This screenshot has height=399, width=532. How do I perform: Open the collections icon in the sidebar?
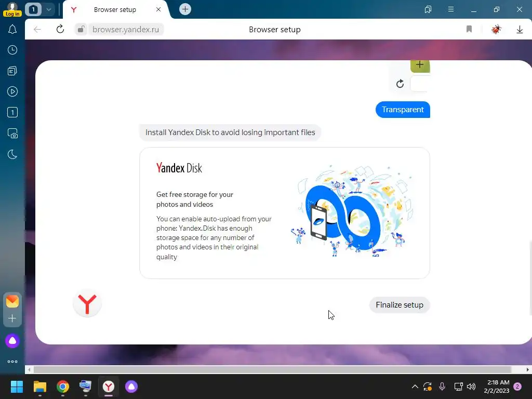(x=12, y=71)
